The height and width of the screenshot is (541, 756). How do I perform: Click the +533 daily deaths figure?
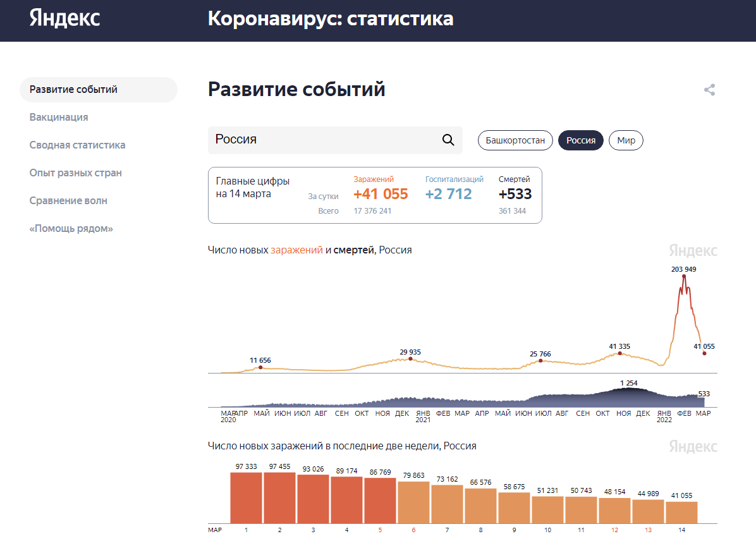click(x=515, y=194)
